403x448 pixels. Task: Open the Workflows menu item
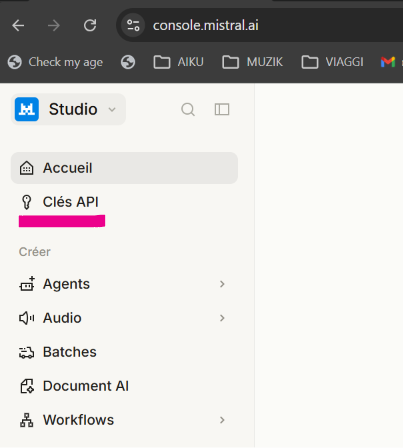[x=124, y=420]
